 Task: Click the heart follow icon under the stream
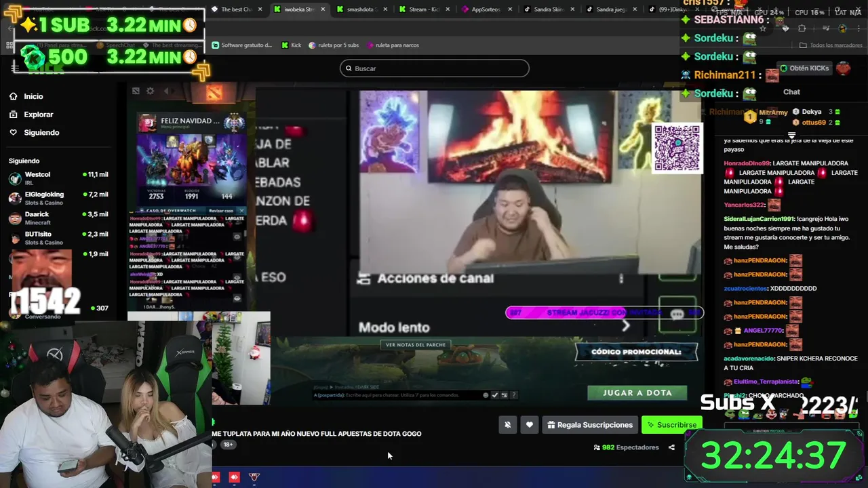(530, 425)
